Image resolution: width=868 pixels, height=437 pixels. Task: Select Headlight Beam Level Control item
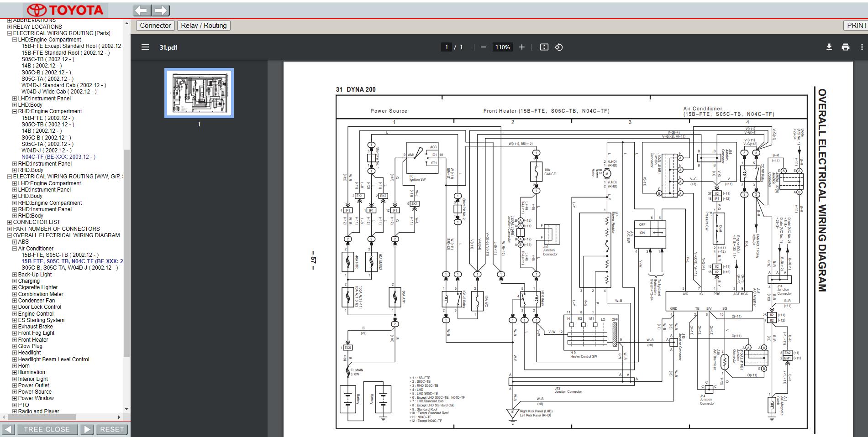pyautogui.click(x=53, y=359)
